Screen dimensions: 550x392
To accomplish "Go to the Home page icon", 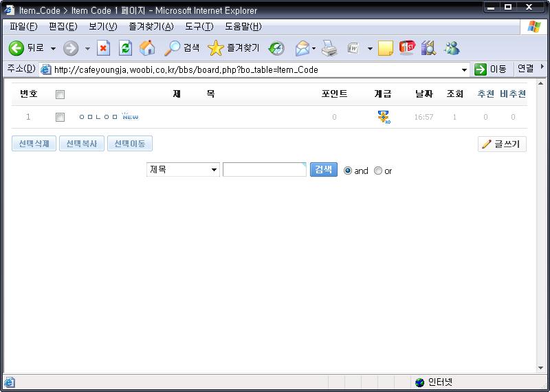I will (x=147, y=48).
